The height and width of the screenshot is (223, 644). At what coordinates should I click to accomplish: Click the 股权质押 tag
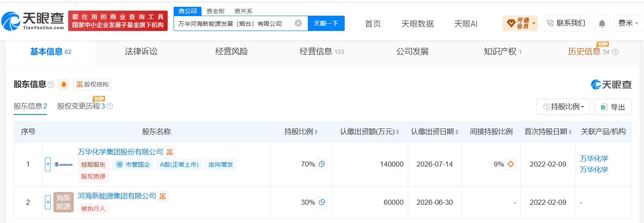pyautogui.click(x=94, y=176)
